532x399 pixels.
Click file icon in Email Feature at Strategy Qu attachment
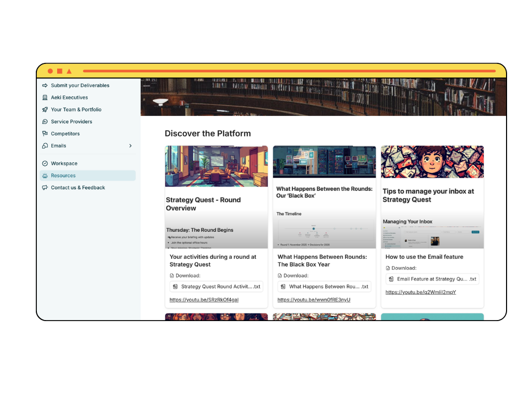click(391, 279)
